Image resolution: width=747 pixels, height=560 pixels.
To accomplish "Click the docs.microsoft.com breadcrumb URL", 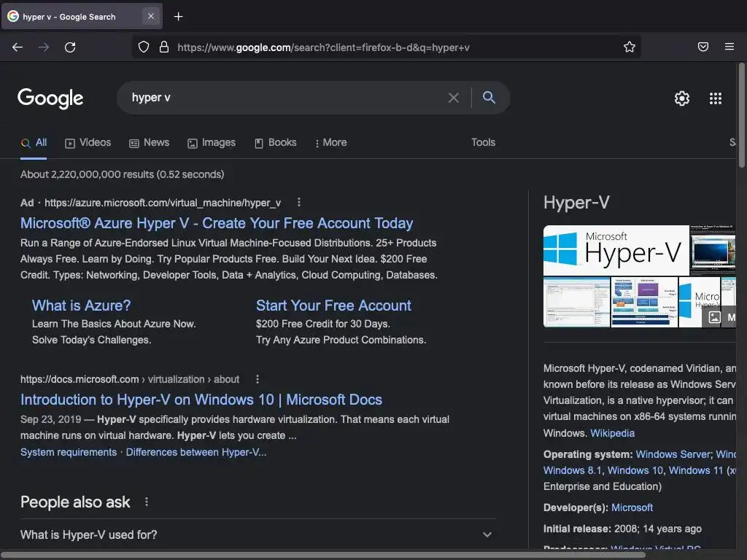I will (x=130, y=379).
